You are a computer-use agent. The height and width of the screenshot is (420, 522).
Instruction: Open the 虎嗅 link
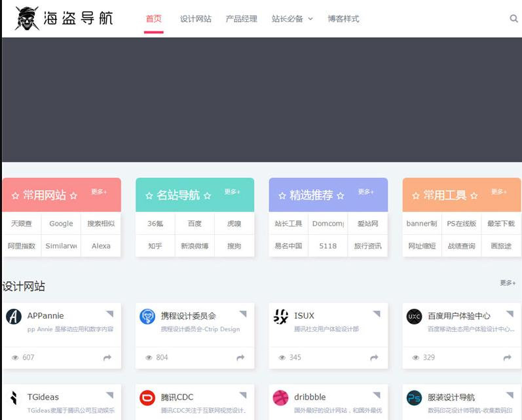(x=234, y=224)
